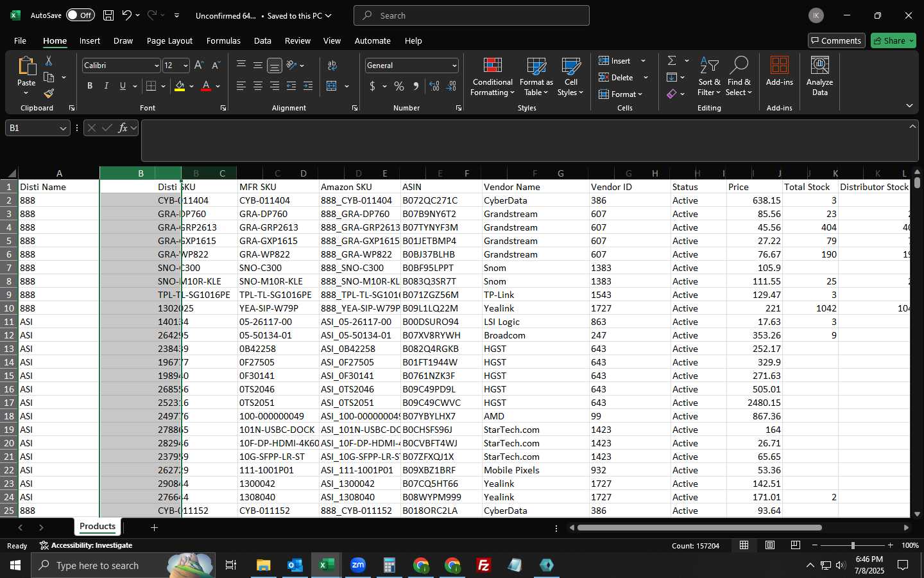Increase font size with the large A icon
The width and height of the screenshot is (924, 578).
[x=199, y=66]
